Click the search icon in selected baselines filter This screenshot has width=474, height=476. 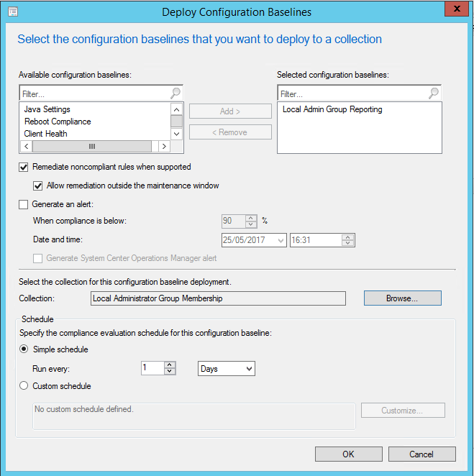(x=433, y=93)
